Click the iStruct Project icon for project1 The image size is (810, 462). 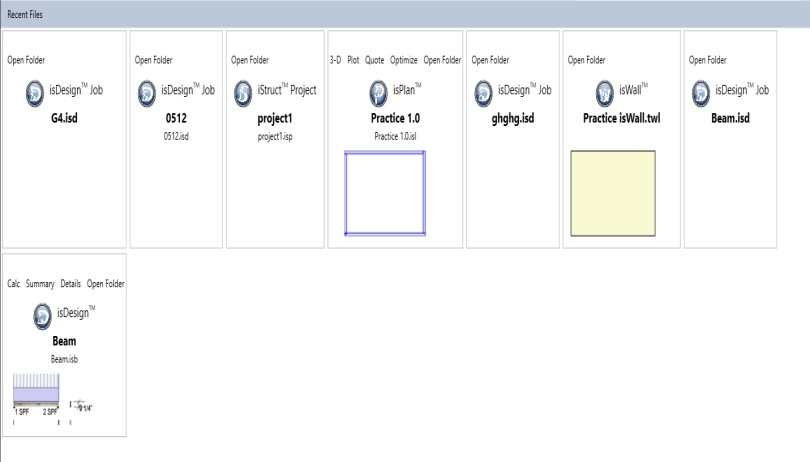243,92
